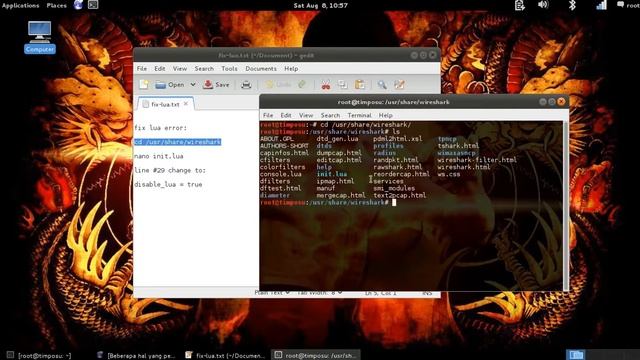Open the root user menu
The height and width of the screenshot is (360, 640).
coord(628,5)
